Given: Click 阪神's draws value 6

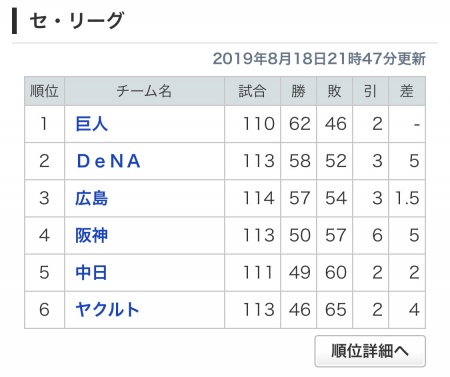Looking at the screenshot, I should (377, 235).
